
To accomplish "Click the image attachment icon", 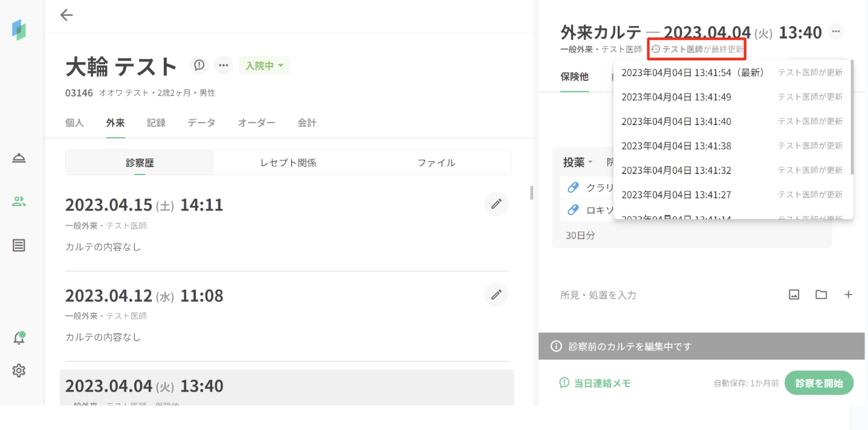I will (794, 295).
